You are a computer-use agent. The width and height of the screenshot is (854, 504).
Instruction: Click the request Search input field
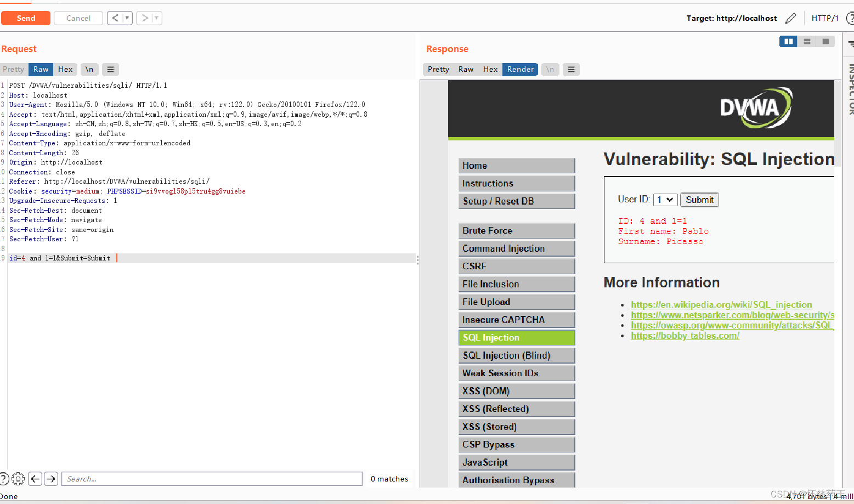212,479
